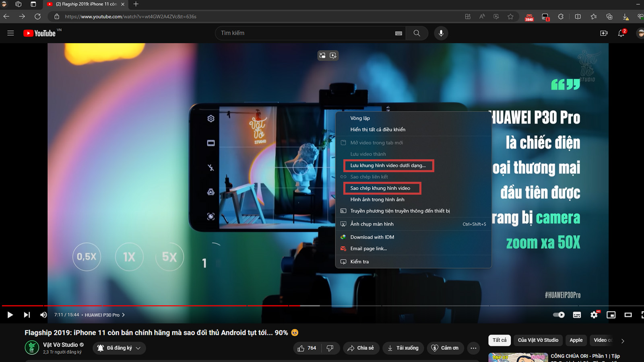Open a new browser tab

(x=136, y=4)
